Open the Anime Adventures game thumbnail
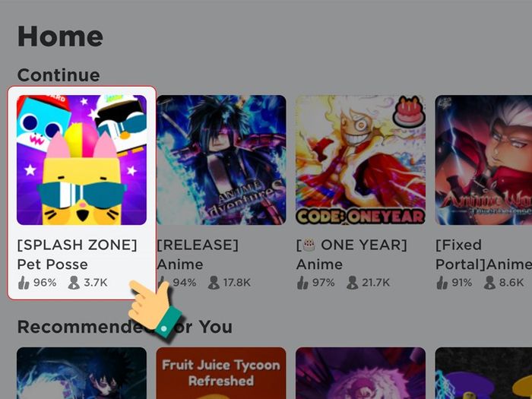 [221, 160]
